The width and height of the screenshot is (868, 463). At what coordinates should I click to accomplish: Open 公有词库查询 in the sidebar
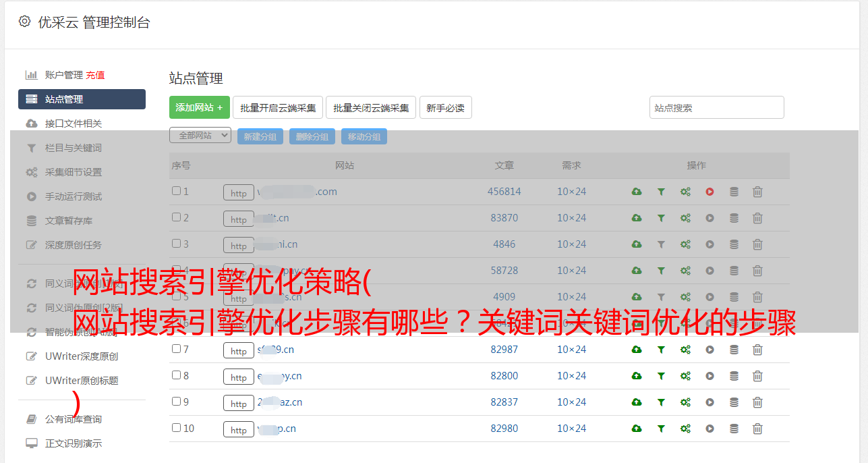[74, 419]
